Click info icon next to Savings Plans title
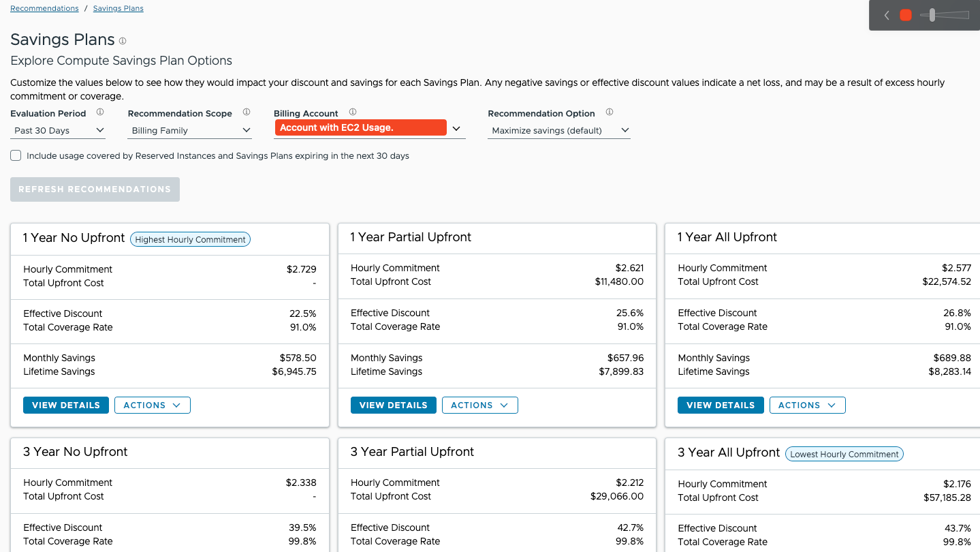This screenshot has width=980, height=552. [123, 41]
